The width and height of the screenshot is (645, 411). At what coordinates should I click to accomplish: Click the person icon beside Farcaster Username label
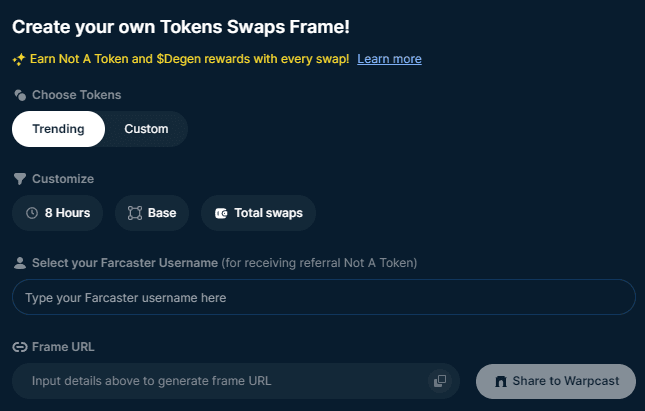[x=19, y=263]
